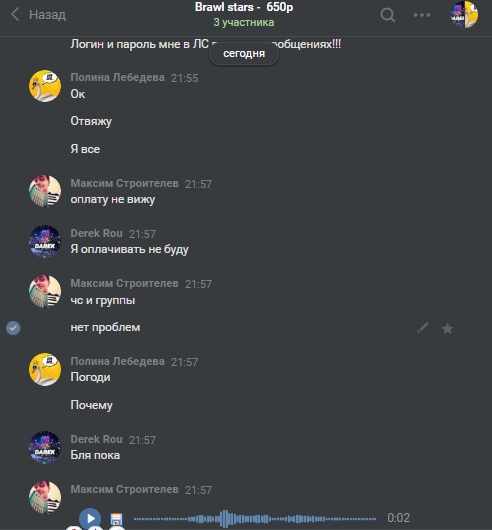Click the group chat avatar in header

[x=464, y=15]
